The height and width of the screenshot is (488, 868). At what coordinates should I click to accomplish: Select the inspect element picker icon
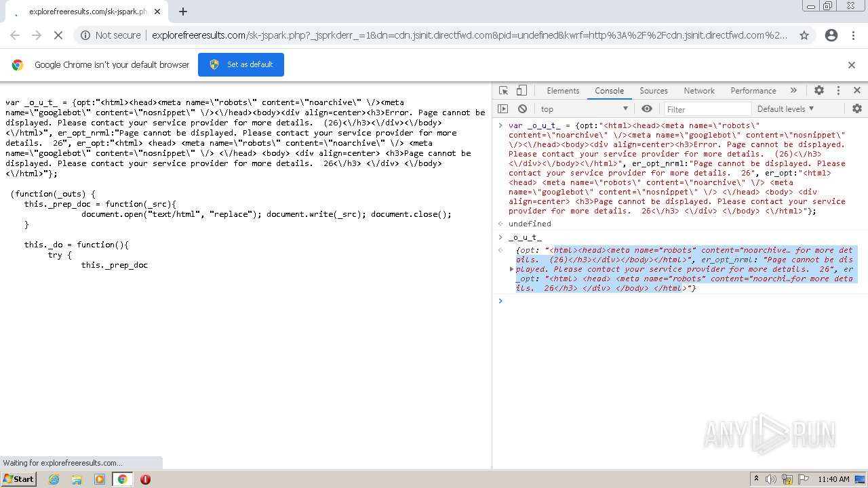pos(503,90)
